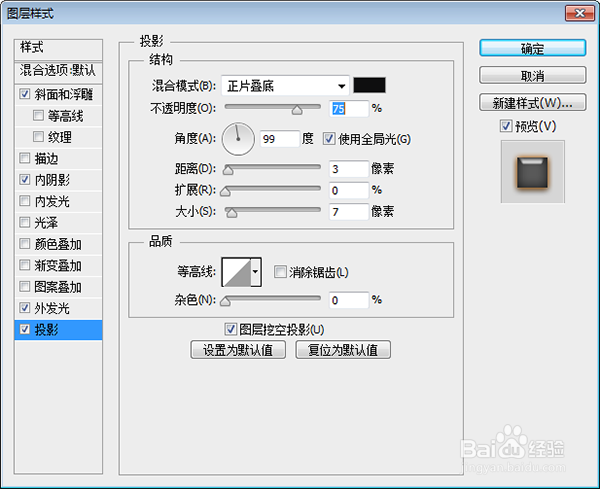Click 新建样式(W)... button
600x489 pixels.
click(532, 102)
